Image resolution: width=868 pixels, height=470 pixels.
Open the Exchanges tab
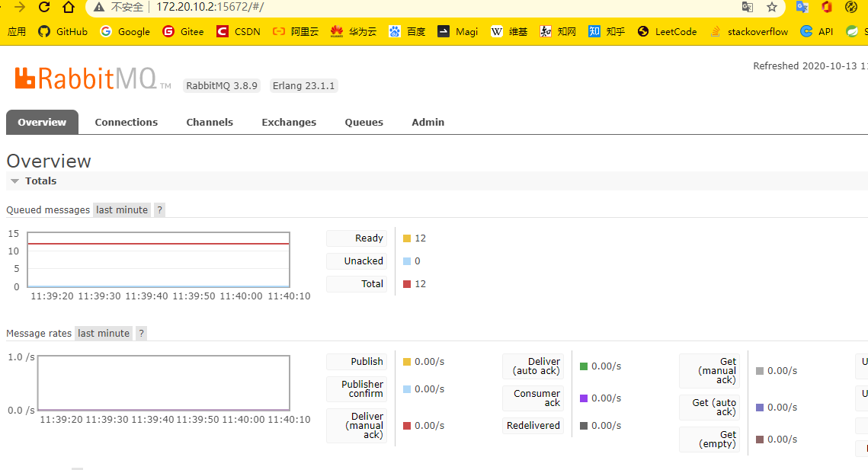pos(289,123)
